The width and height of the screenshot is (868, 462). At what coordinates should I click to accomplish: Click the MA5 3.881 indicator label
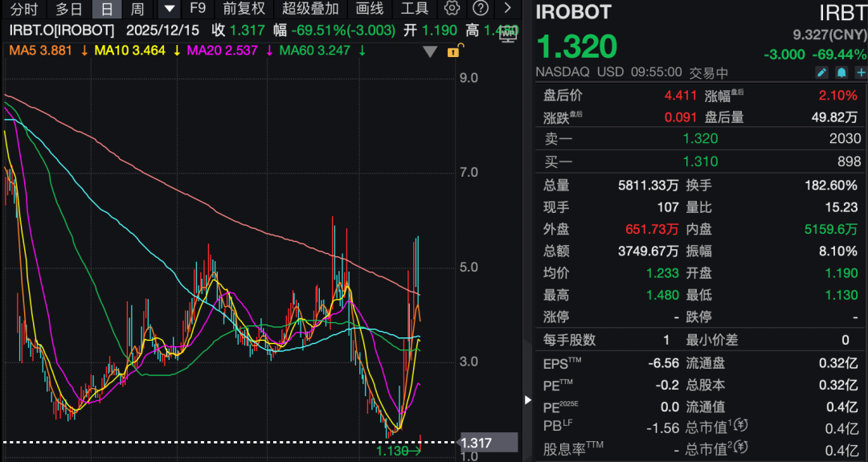tap(40, 51)
